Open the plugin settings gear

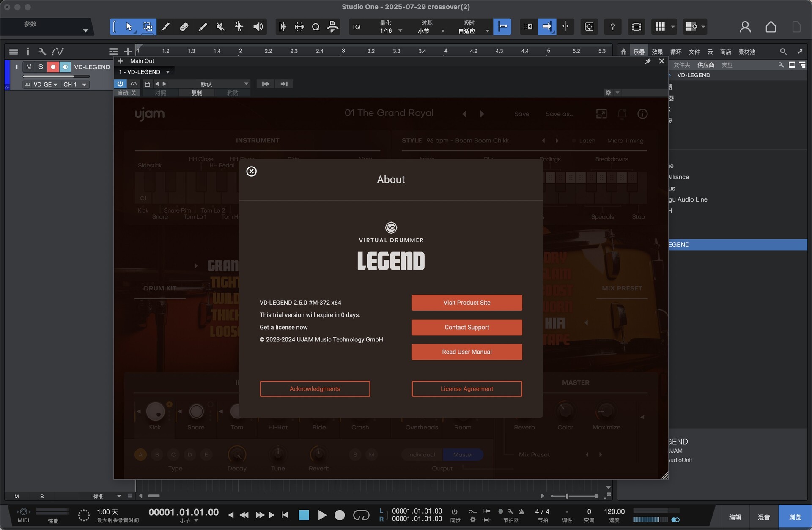[608, 93]
